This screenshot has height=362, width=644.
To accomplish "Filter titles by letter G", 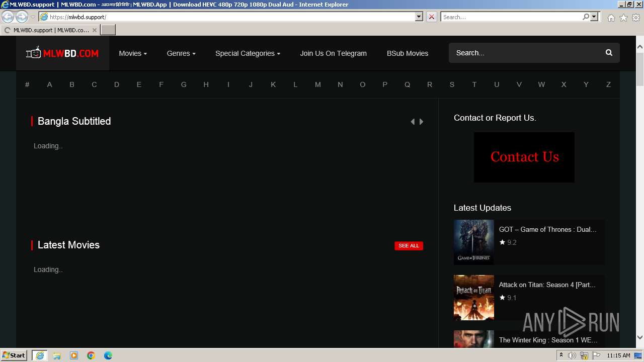I will click(x=184, y=84).
